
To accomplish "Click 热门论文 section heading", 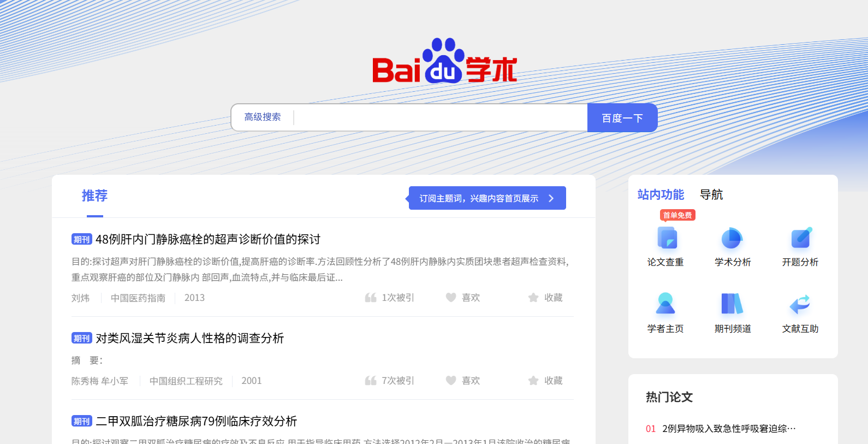I will point(669,397).
